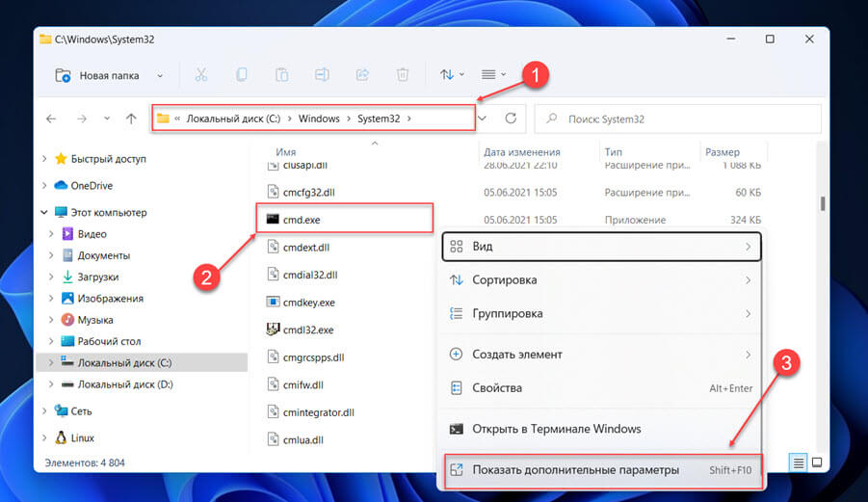
Task: Choose Показать дополнительные параметры
Action: (x=601, y=470)
